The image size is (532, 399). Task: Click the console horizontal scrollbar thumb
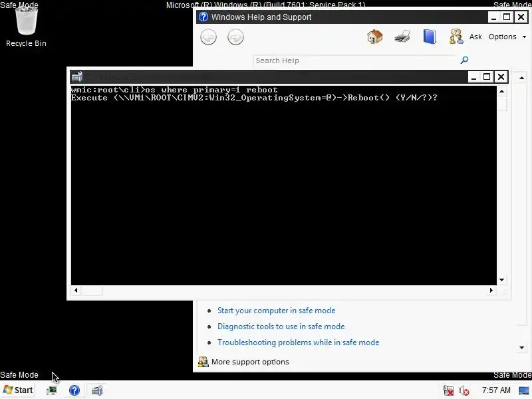92,290
